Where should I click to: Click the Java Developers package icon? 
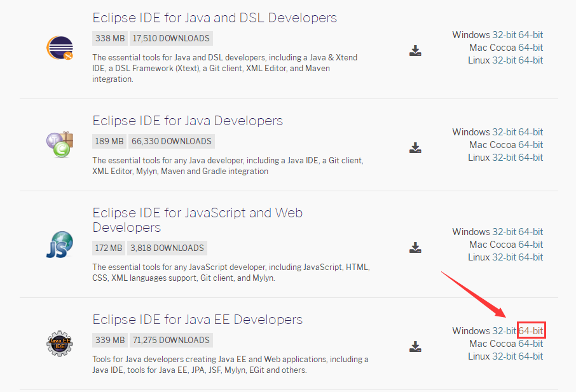coord(60,145)
